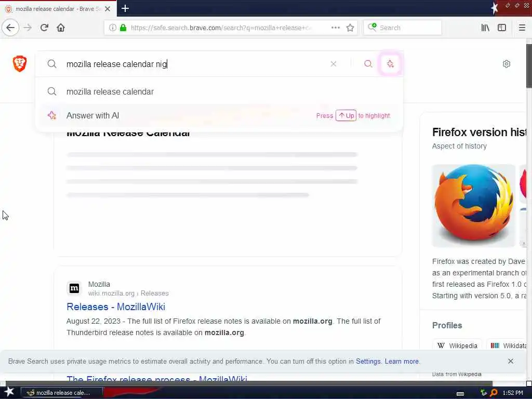Open Brave Search settings gear
The height and width of the screenshot is (399, 532).
(506, 64)
